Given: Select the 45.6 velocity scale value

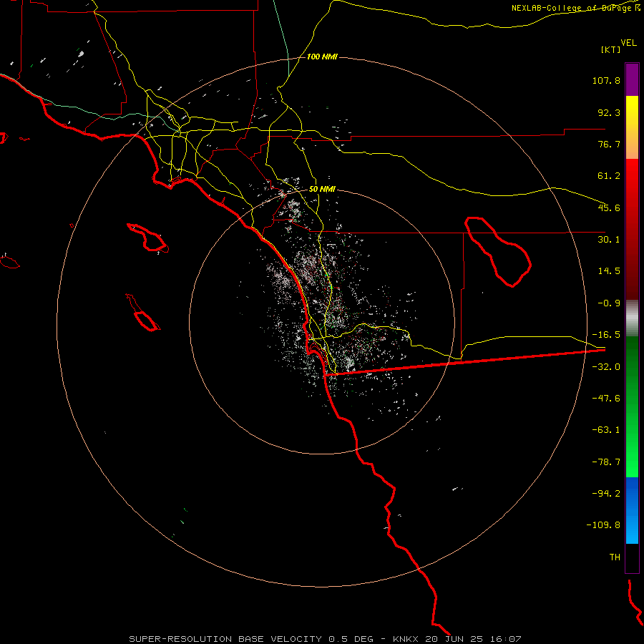Looking at the screenshot, I should click(609, 208).
